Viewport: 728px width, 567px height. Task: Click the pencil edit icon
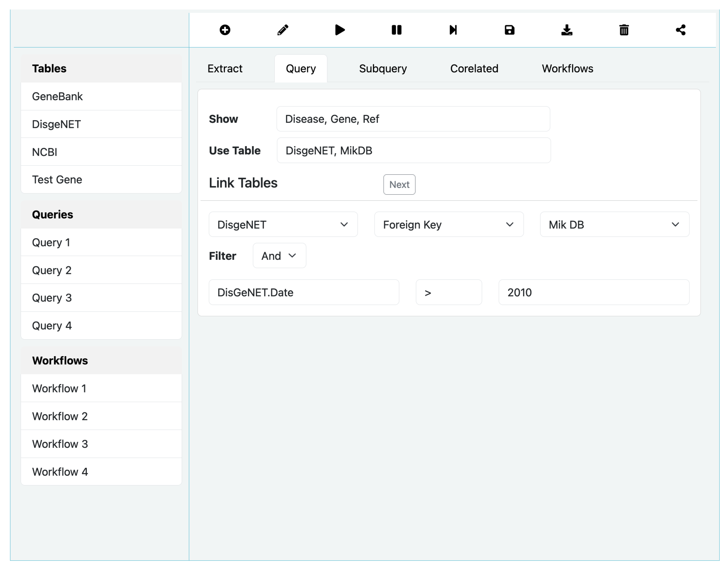pyautogui.click(x=283, y=30)
